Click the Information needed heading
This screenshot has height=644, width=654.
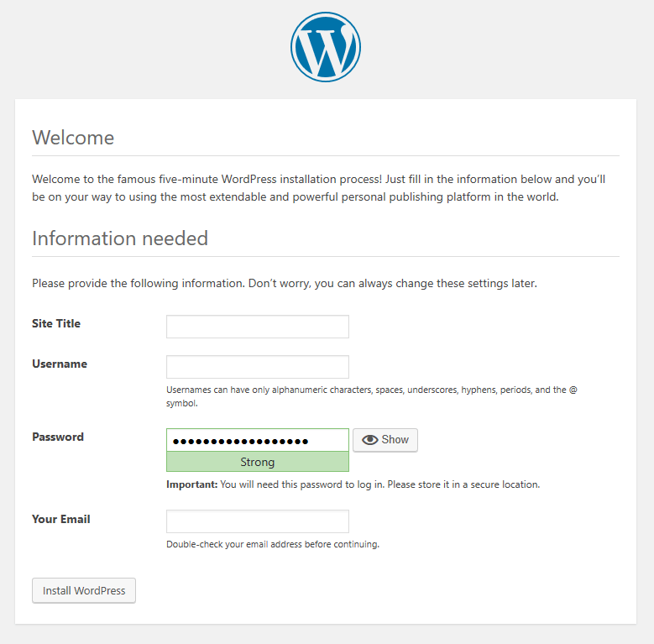click(120, 238)
